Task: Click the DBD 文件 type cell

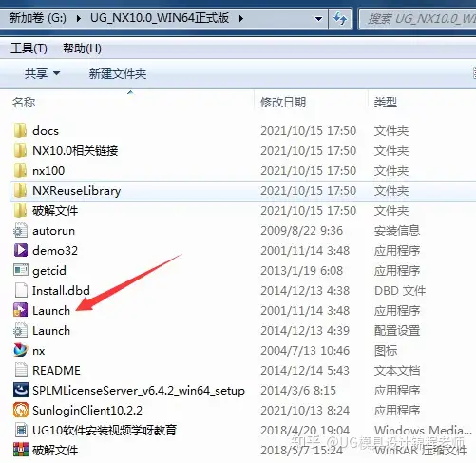Action: 400,290
